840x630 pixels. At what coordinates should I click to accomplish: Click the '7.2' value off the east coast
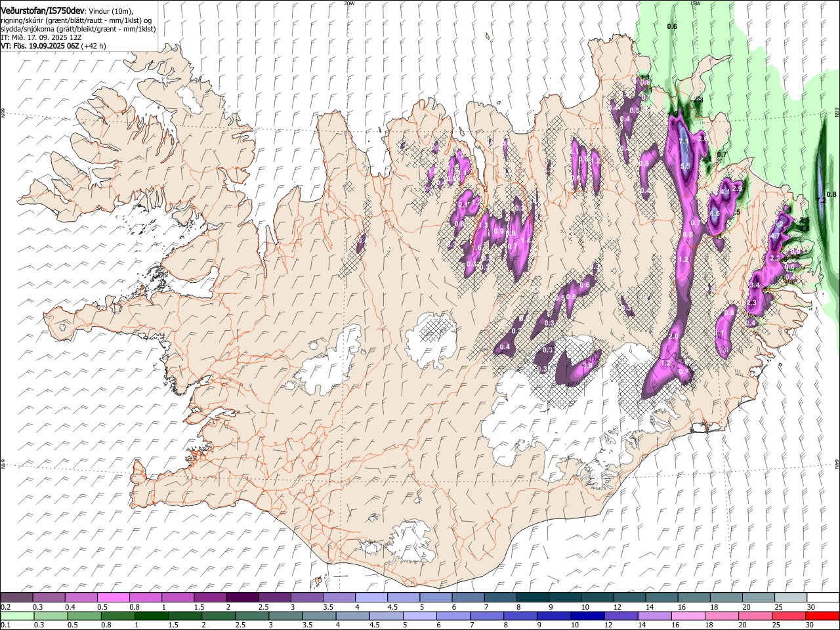(820, 200)
